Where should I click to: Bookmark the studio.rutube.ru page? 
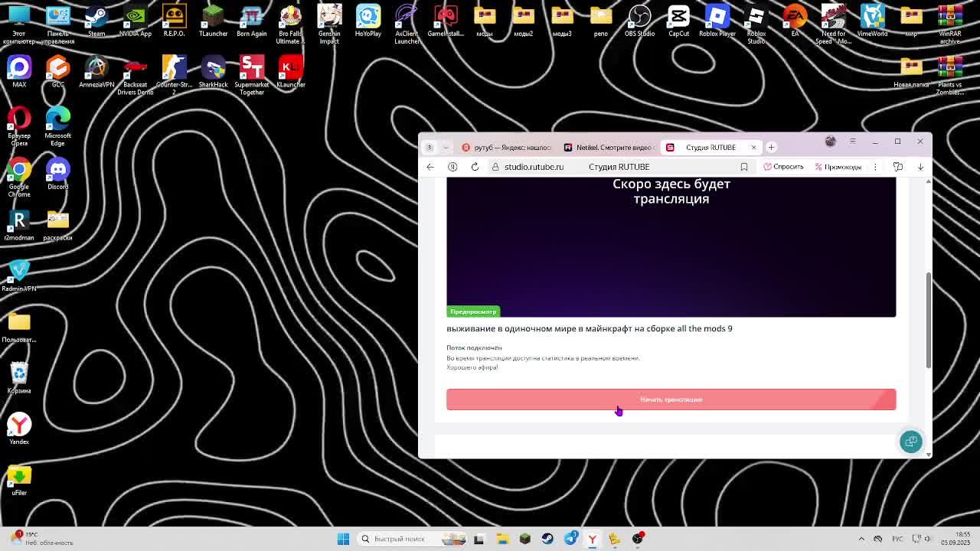pyautogui.click(x=743, y=167)
